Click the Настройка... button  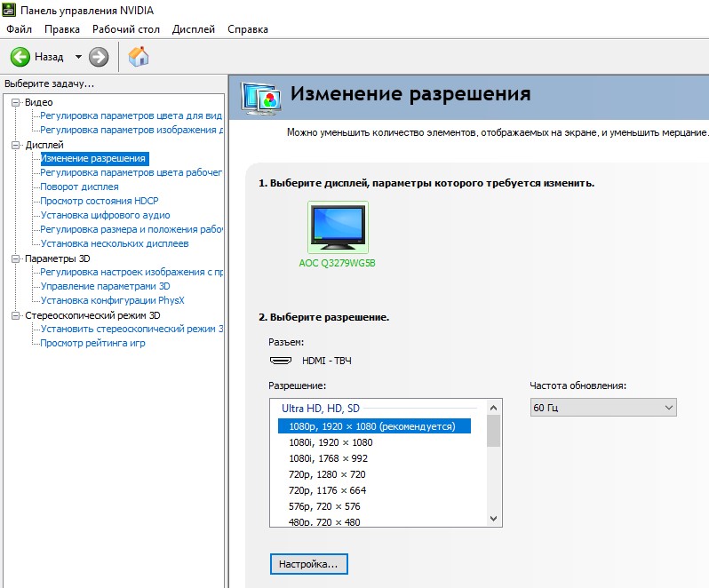309,564
